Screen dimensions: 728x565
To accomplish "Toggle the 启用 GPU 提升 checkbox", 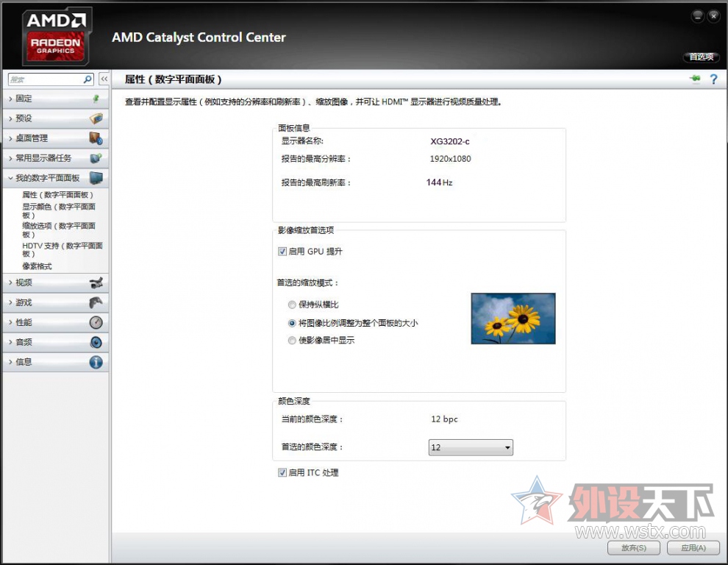I will (282, 252).
